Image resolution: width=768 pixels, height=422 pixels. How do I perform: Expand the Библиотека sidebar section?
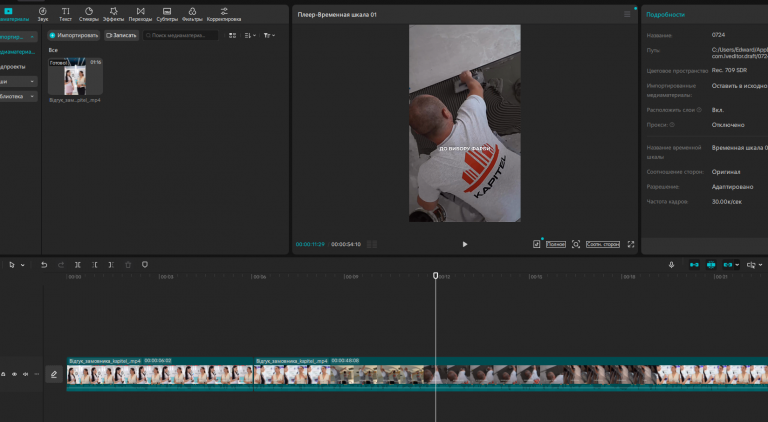(x=18, y=96)
